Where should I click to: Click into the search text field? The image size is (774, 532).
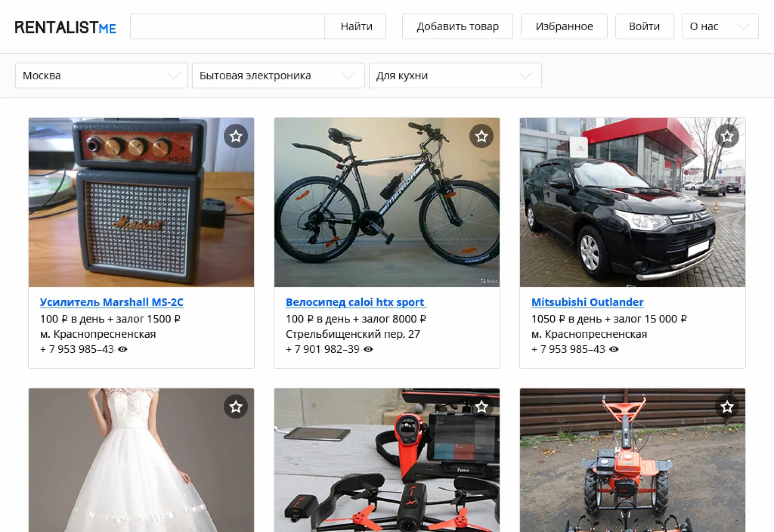tap(227, 27)
